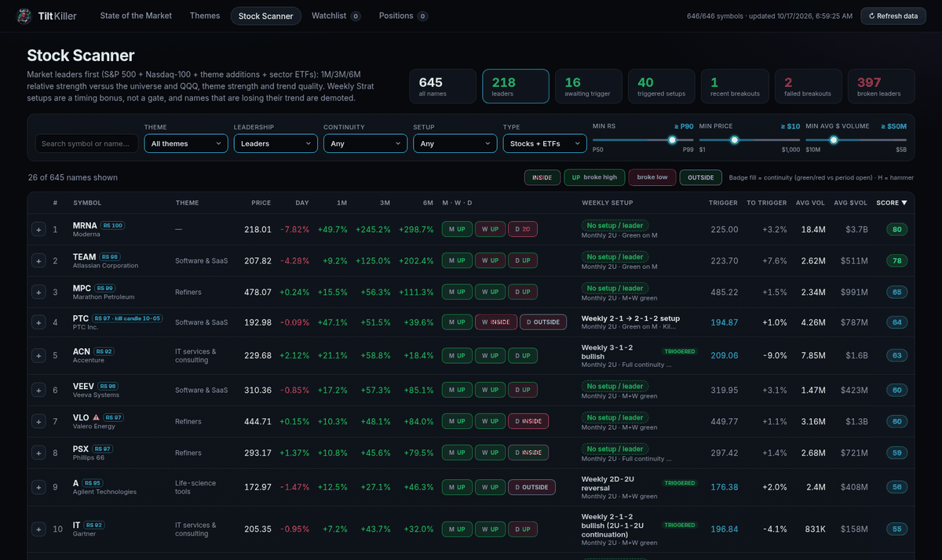Go to State of the Market tab
This screenshot has height=560, width=942.
(136, 16)
